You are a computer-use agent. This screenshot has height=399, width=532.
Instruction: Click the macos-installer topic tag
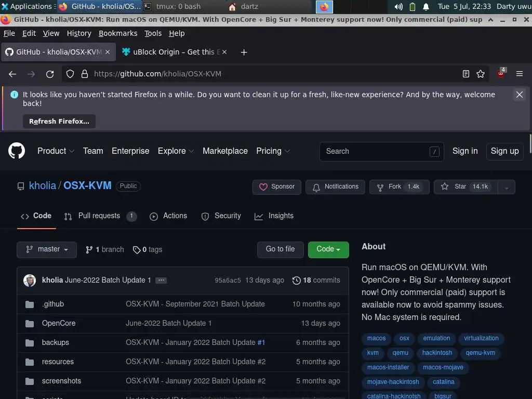point(388,367)
